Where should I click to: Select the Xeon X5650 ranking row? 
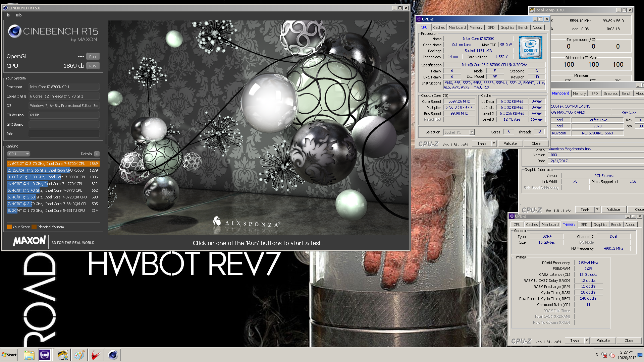53,170
